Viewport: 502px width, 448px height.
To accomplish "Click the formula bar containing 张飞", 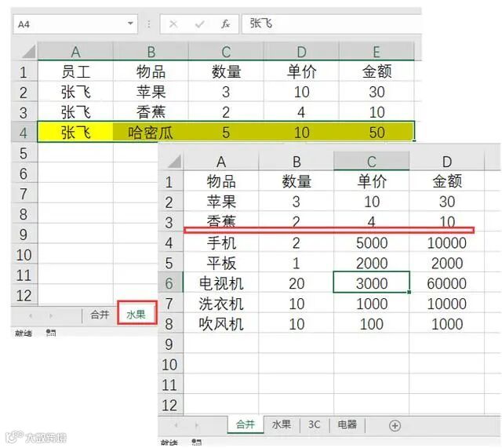I will coord(331,24).
